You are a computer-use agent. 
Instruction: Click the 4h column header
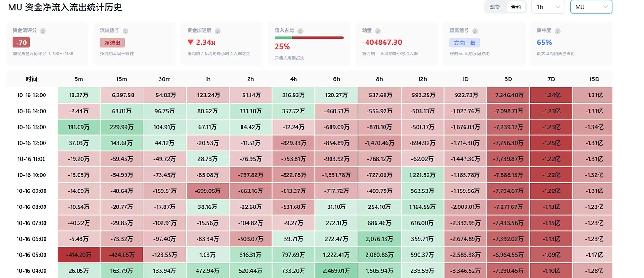294,79
